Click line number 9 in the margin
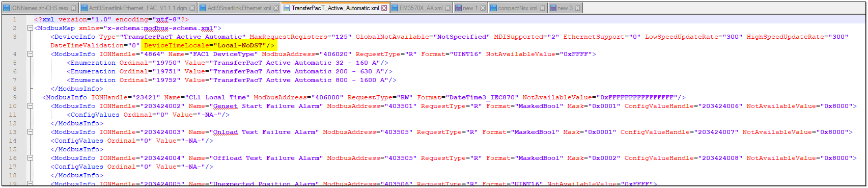Viewport: 868px width, 188px height. click(x=14, y=97)
